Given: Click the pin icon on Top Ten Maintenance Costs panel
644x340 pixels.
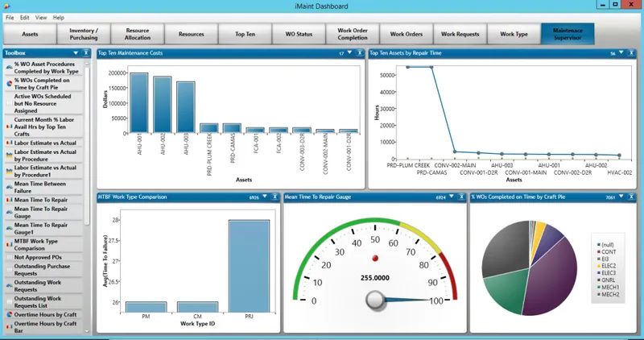Looking at the screenshot, I should coord(359,53).
